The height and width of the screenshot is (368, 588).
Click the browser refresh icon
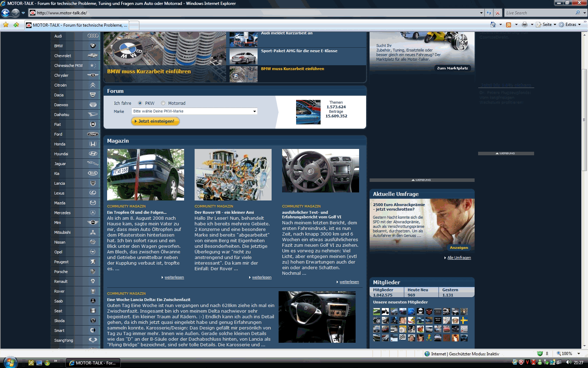click(x=489, y=13)
